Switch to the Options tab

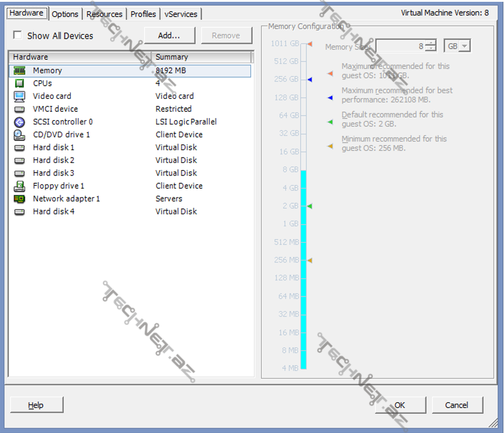pyautogui.click(x=65, y=14)
